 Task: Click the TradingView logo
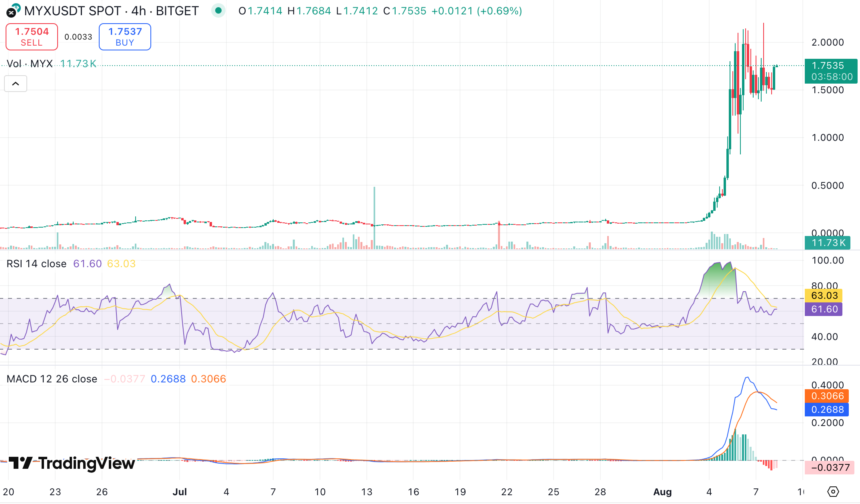coord(72,463)
